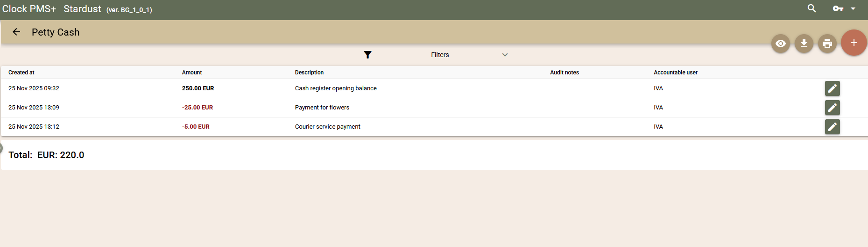Click IVA in the opening balance row

[658, 88]
